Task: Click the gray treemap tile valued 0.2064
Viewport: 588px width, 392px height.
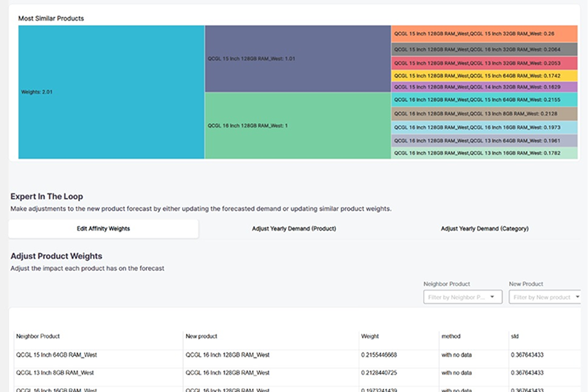Action: point(484,49)
